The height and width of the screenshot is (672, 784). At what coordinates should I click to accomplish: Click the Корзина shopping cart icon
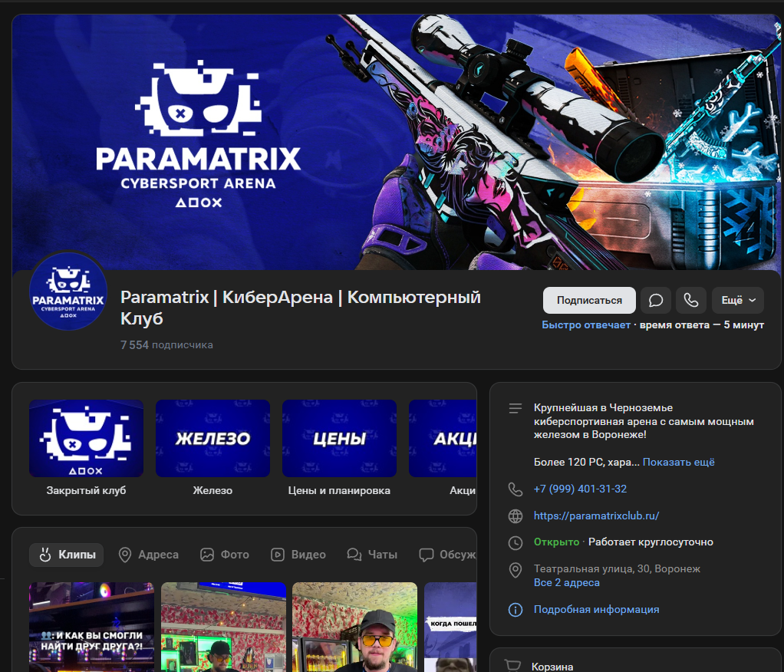[x=513, y=666]
